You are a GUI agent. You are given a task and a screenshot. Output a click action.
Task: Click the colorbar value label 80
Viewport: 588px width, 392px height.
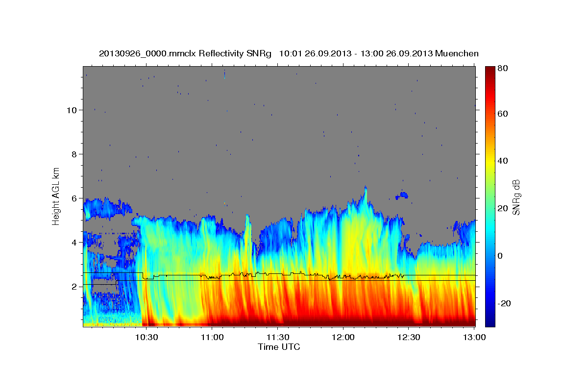click(x=503, y=68)
